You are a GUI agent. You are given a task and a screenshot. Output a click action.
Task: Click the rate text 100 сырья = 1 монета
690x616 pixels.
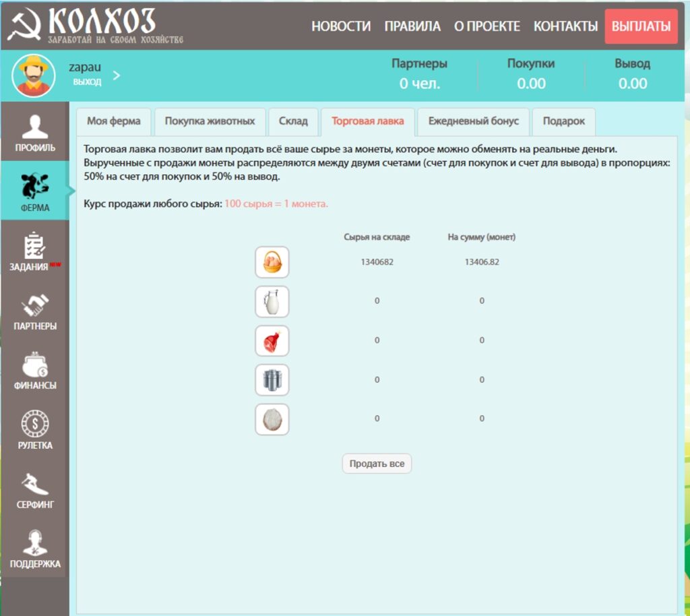[x=276, y=204]
